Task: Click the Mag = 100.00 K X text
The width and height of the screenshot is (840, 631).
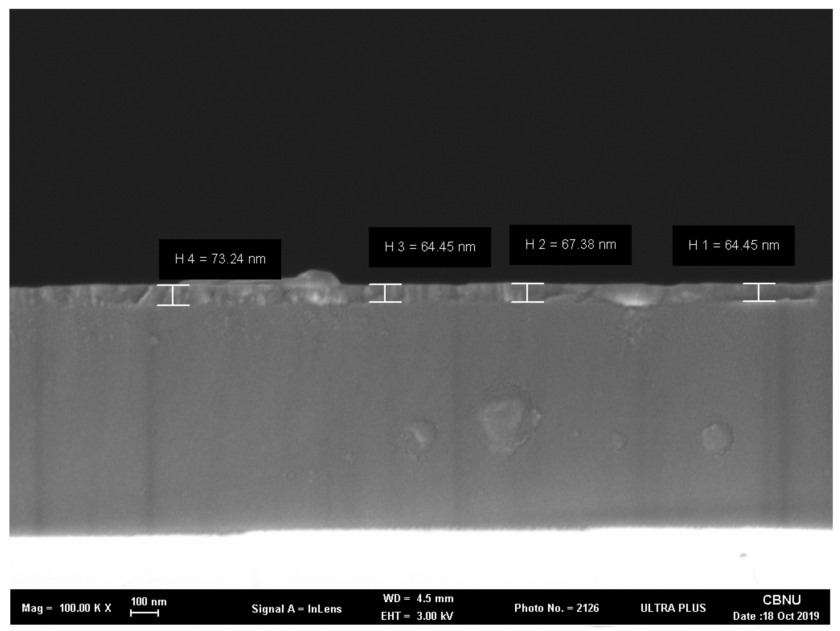Action: coord(67,608)
